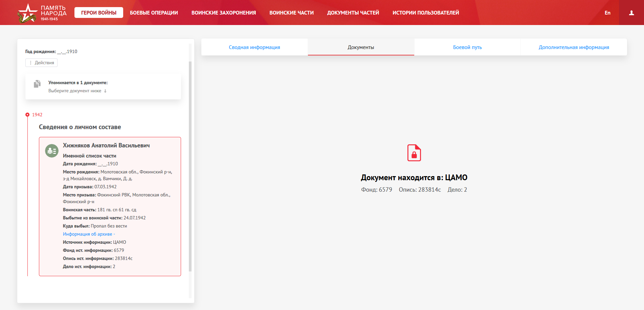Click 'Упоминается в 1 документе:' text

click(78, 82)
